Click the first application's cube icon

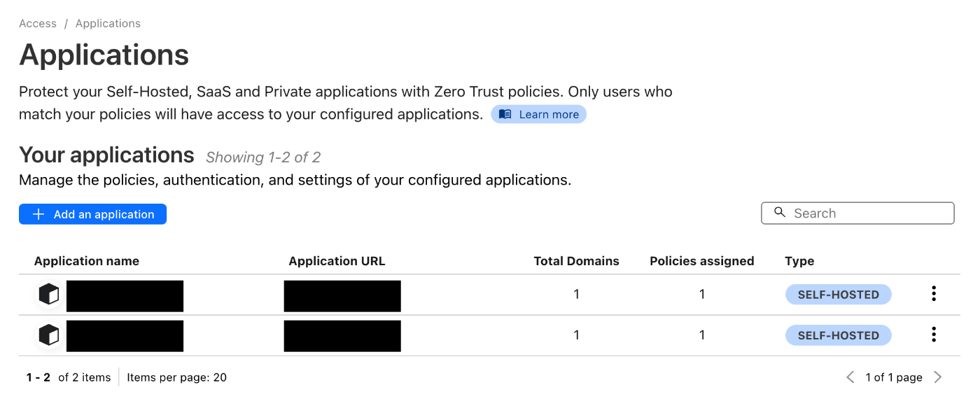(x=48, y=295)
